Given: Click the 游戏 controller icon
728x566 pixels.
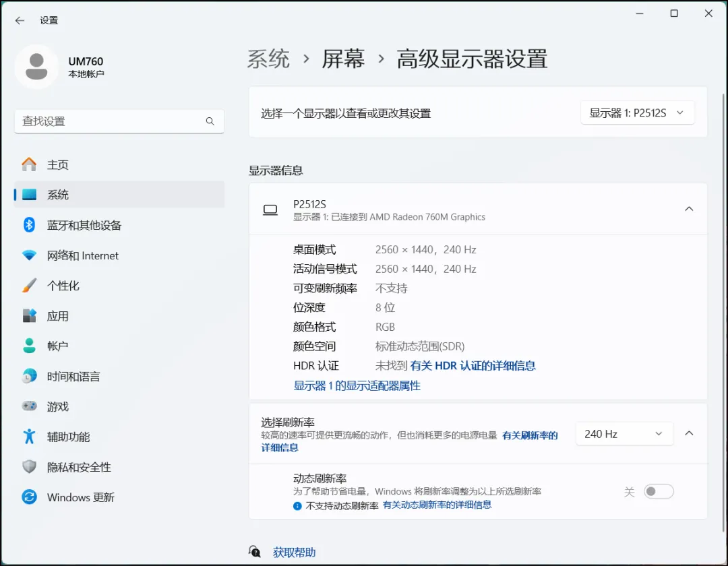Looking at the screenshot, I should (29, 406).
